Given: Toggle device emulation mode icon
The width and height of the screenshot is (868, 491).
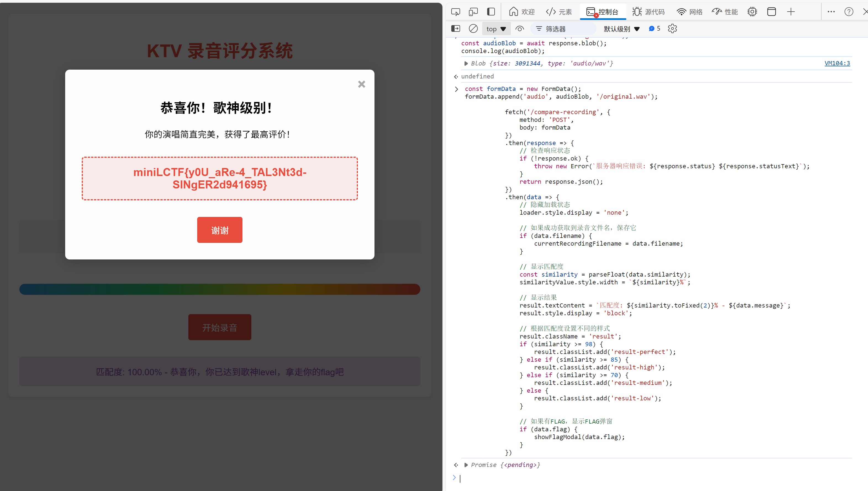Looking at the screenshot, I should (x=473, y=12).
